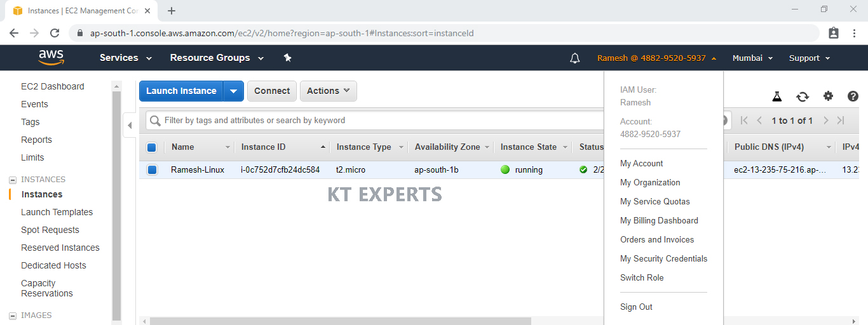Go to last page of results
This screenshot has height=325, width=868.
coord(841,121)
